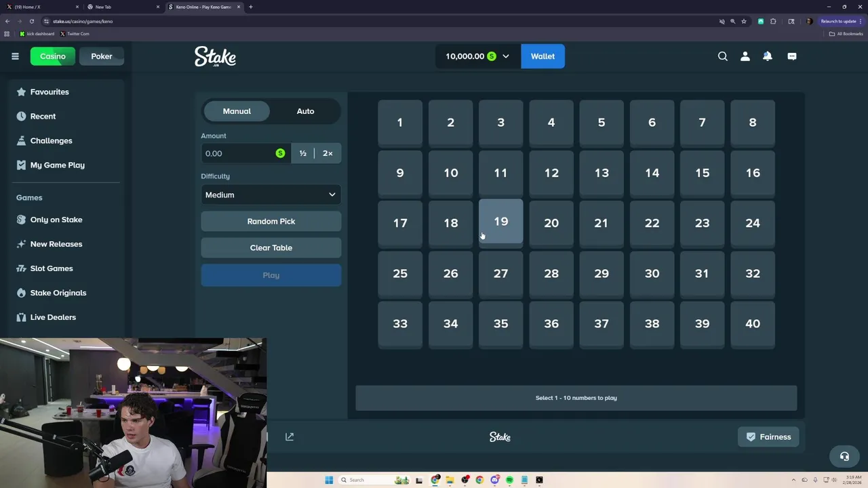Screen dimensions: 868x488
Task: Bookmark this page with star icon
Action: click(744, 21)
